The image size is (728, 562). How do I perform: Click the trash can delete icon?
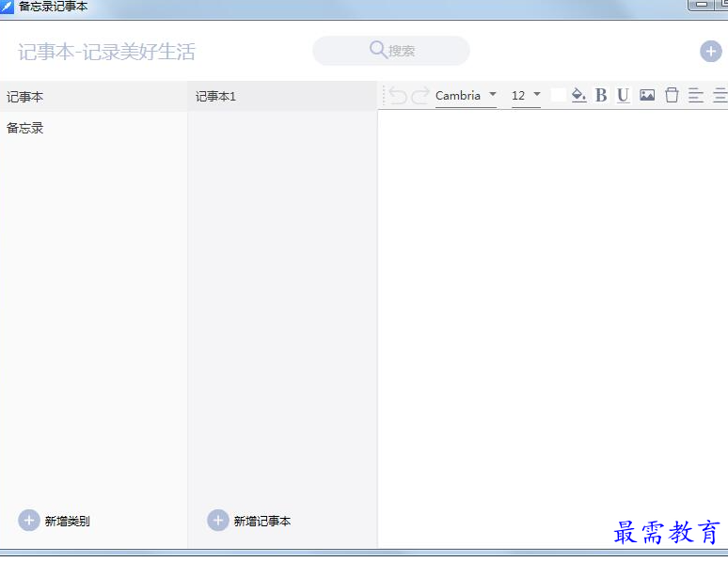click(x=672, y=95)
